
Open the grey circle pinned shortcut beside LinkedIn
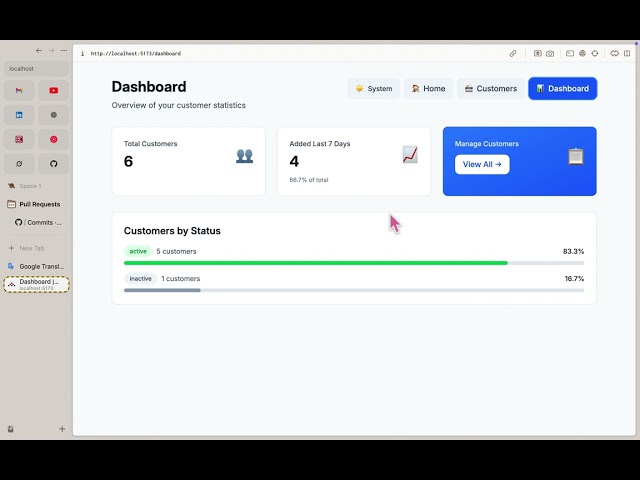53,115
